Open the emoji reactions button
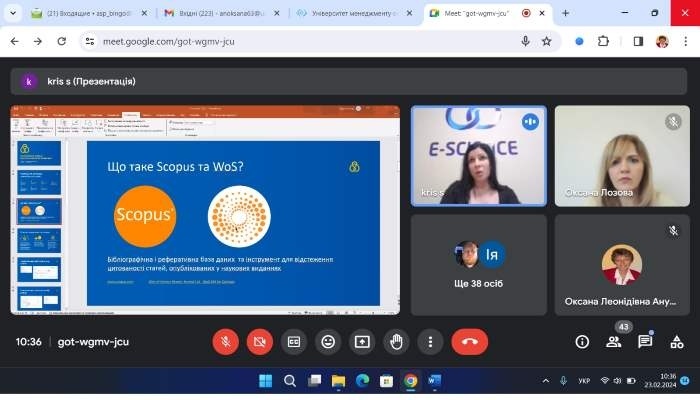 click(x=327, y=341)
